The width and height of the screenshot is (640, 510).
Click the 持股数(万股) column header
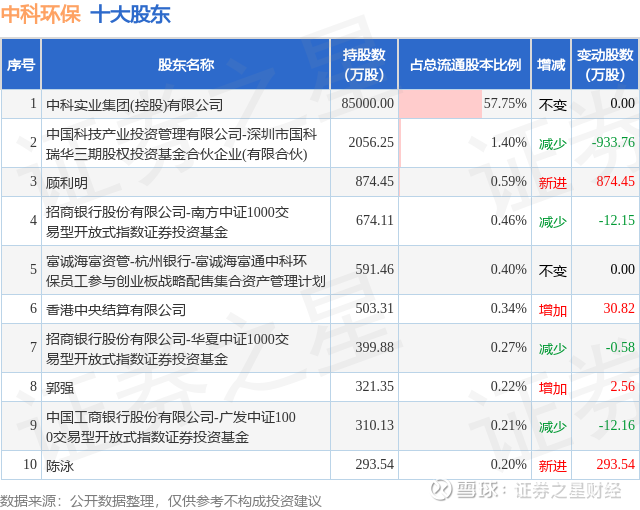click(x=364, y=64)
